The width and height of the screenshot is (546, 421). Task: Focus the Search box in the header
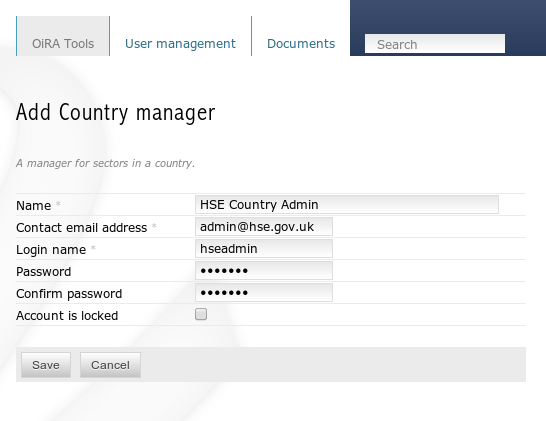point(435,44)
